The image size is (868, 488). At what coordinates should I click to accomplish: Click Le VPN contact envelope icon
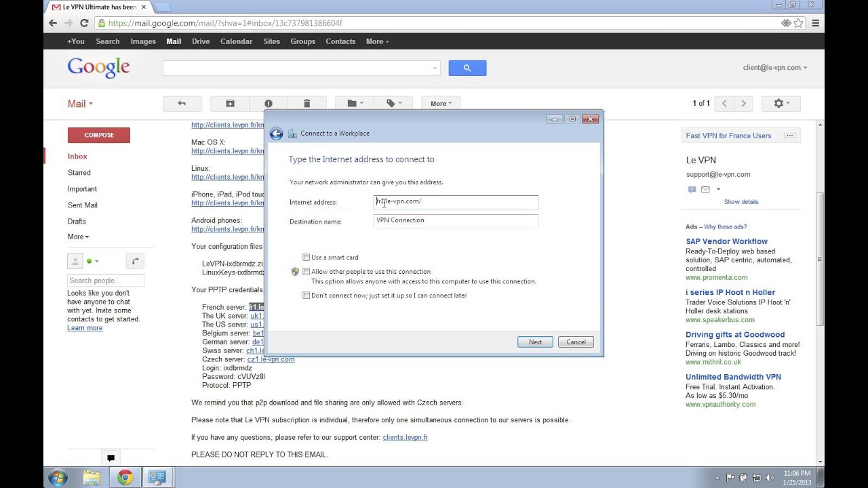click(x=705, y=190)
